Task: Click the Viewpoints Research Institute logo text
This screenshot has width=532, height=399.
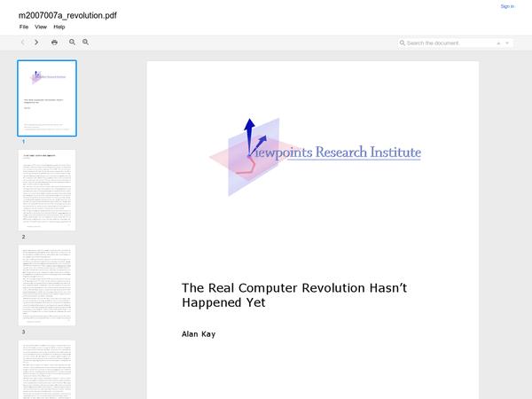Action: pos(338,153)
